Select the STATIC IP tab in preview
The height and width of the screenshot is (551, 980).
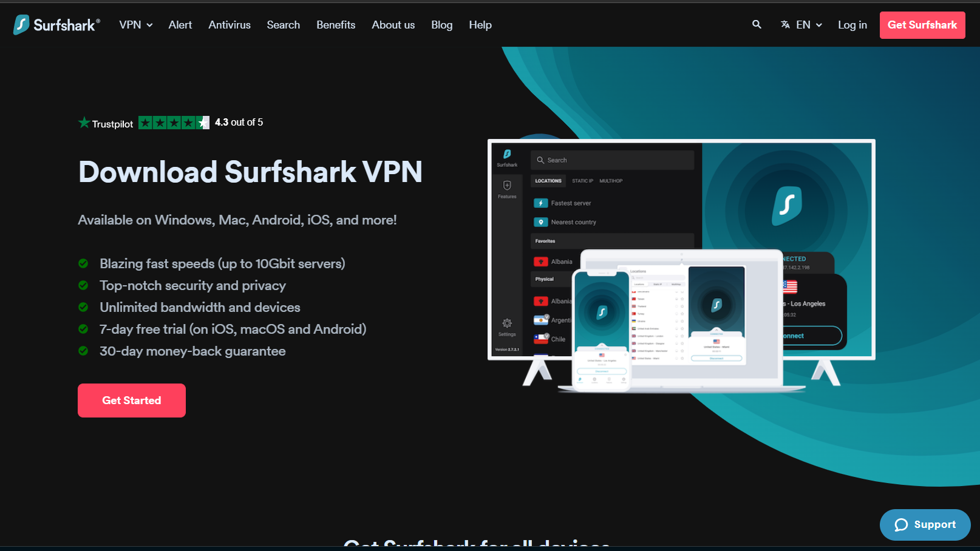pyautogui.click(x=582, y=181)
